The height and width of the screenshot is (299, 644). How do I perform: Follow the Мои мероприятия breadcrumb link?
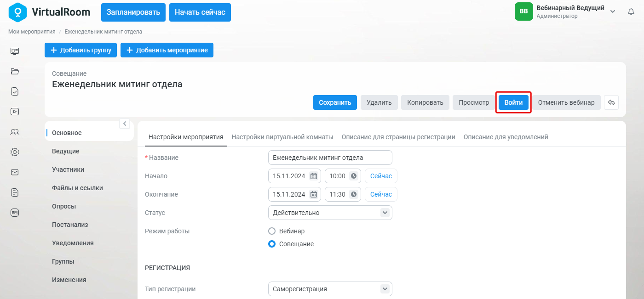pyautogui.click(x=32, y=32)
